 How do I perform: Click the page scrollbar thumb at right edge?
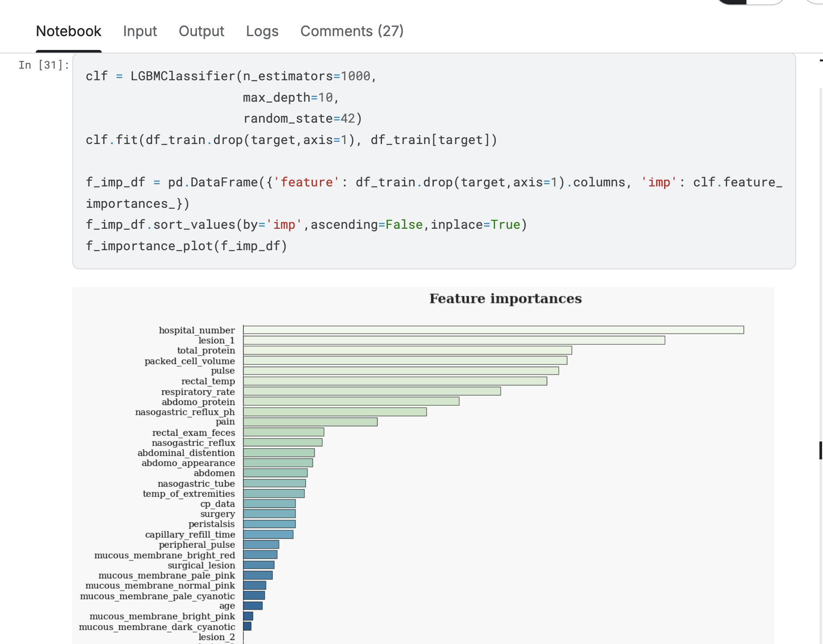click(x=820, y=450)
